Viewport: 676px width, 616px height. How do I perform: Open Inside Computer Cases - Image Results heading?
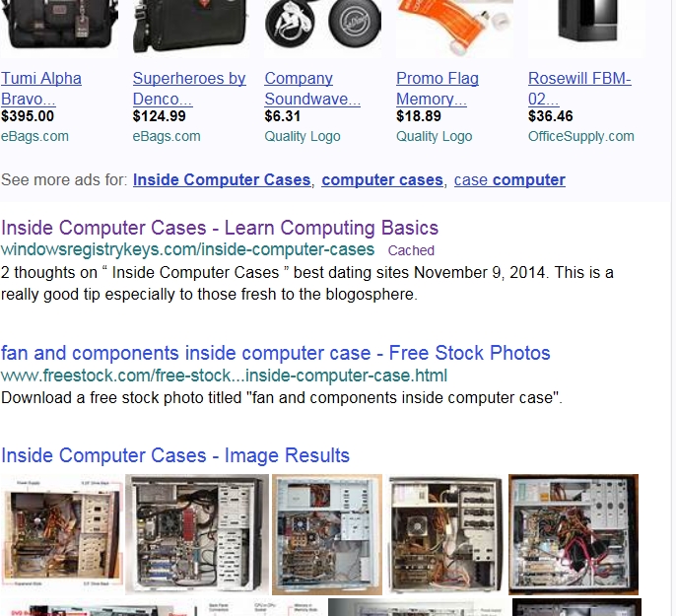click(175, 455)
